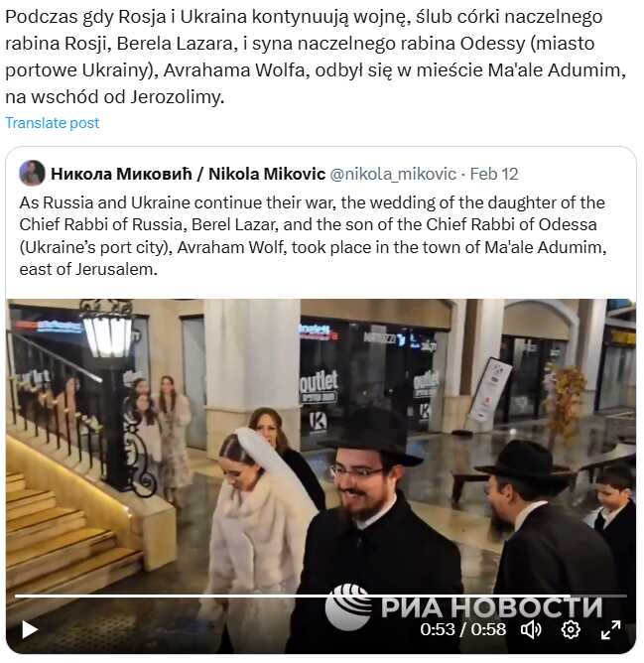The image size is (644, 663).
Task: Play the embedded video
Action: pyautogui.click(x=30, y=629)
